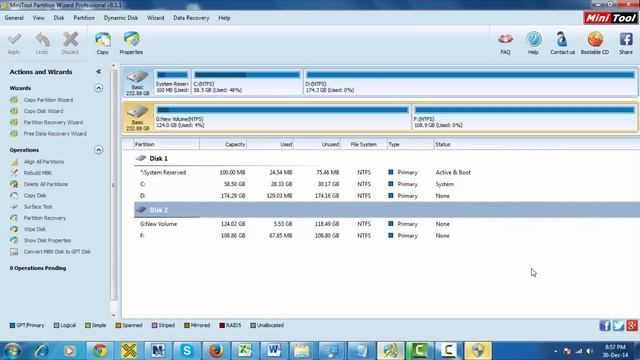The width and height of the screenshot is (640, 360).
Task: Select System Reserved block in disk map
Action: (172, 82)
